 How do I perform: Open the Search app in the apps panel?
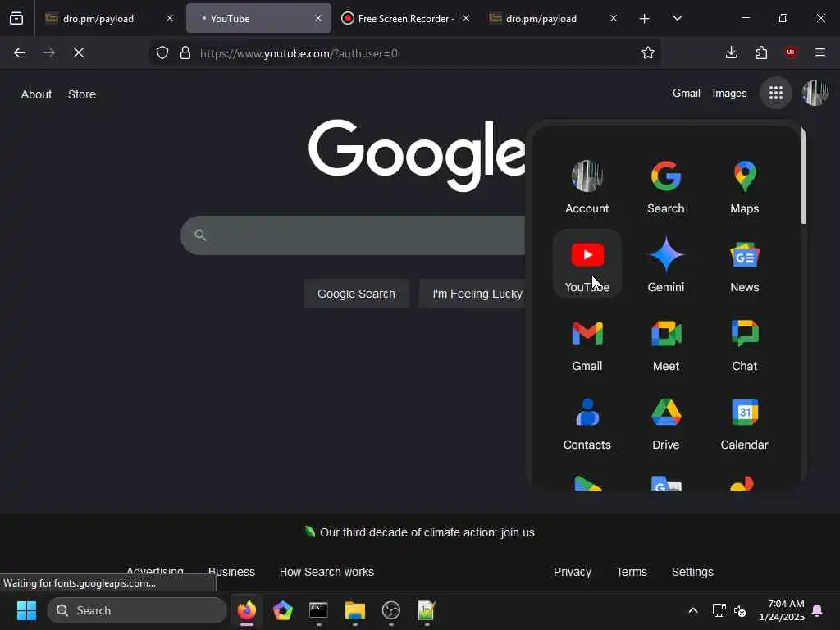666,186
